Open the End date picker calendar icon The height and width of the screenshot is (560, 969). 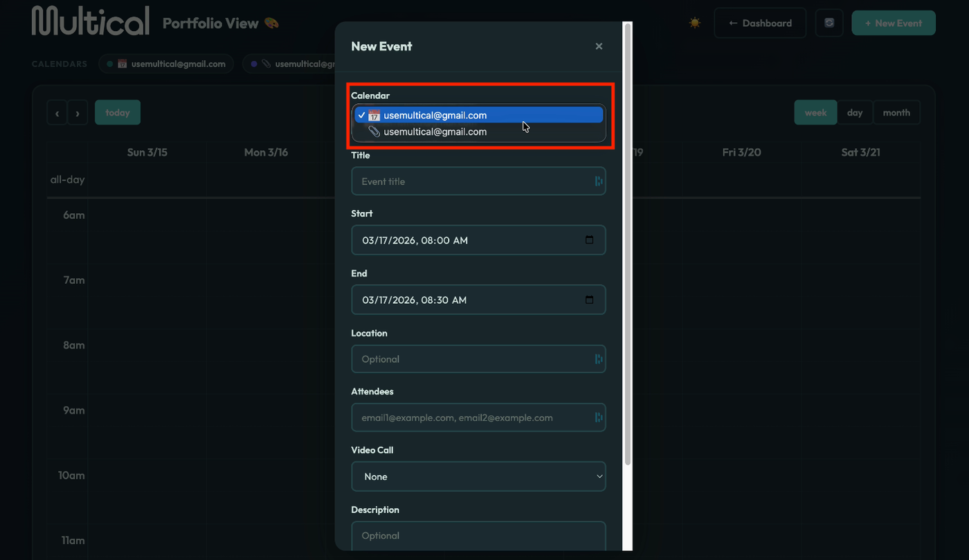[590, 300]
